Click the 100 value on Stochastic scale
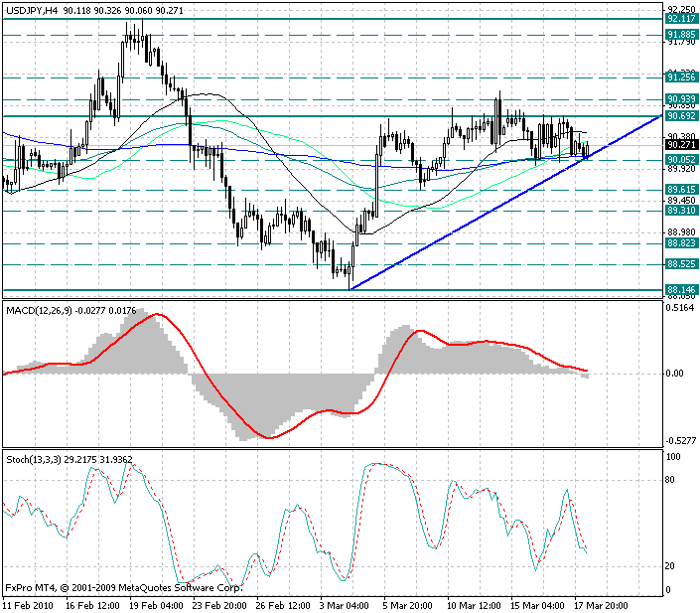Image resolution: width=700 pixels, height=613 pixels. pos(673,457)
